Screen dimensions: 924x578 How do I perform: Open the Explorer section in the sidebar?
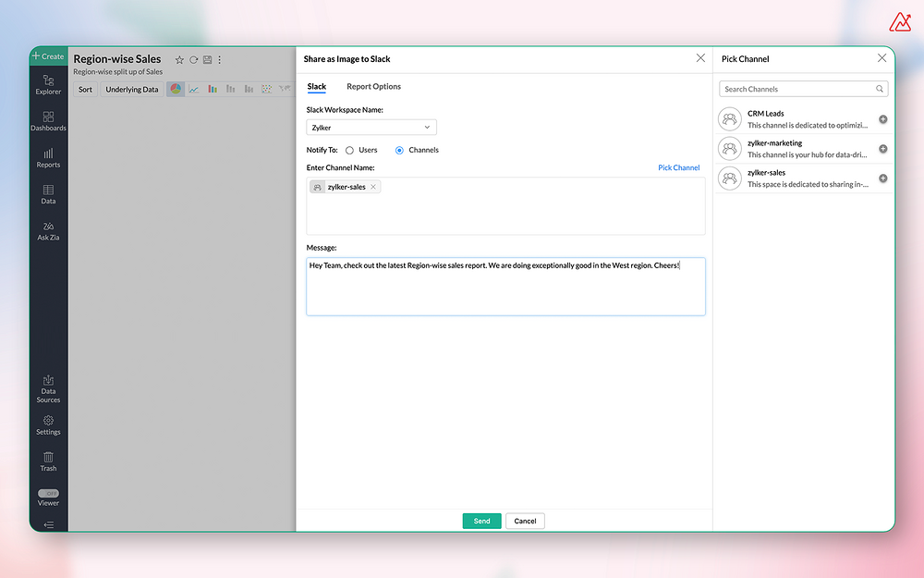(x=48, y=84)
